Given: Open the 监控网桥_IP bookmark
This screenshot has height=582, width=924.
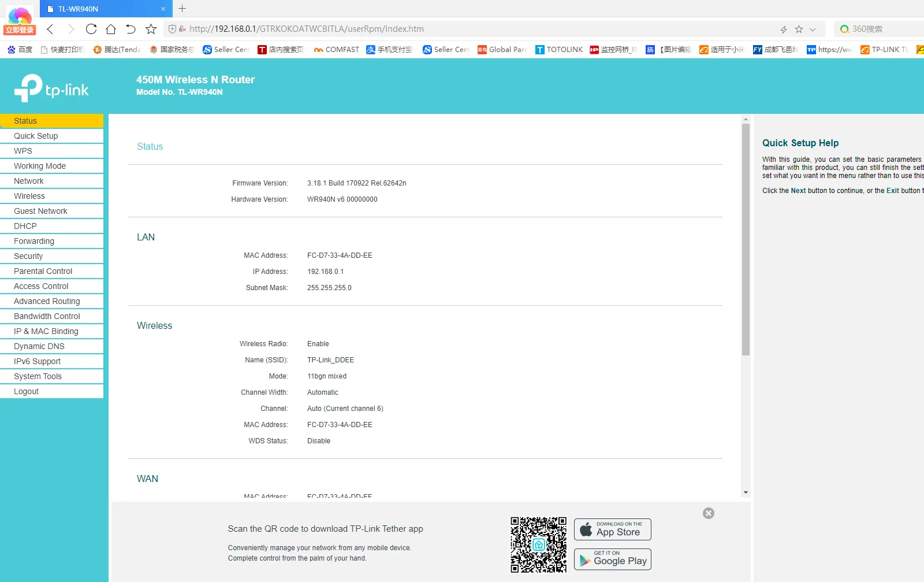Looking at the screenshot, I should point(613,50).
